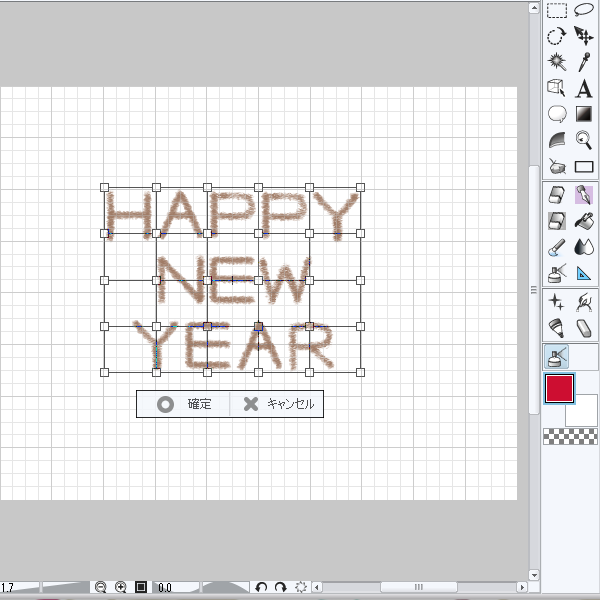This screenshot has width=600, height=600.
Task: Rotate the canvas view left
Action: [261, 587]
